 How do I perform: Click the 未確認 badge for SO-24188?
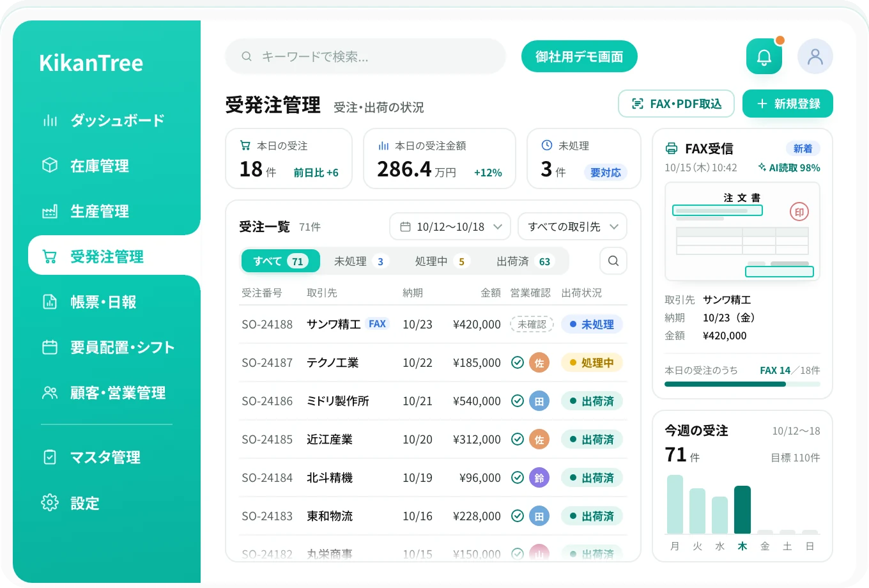(532, 324)
